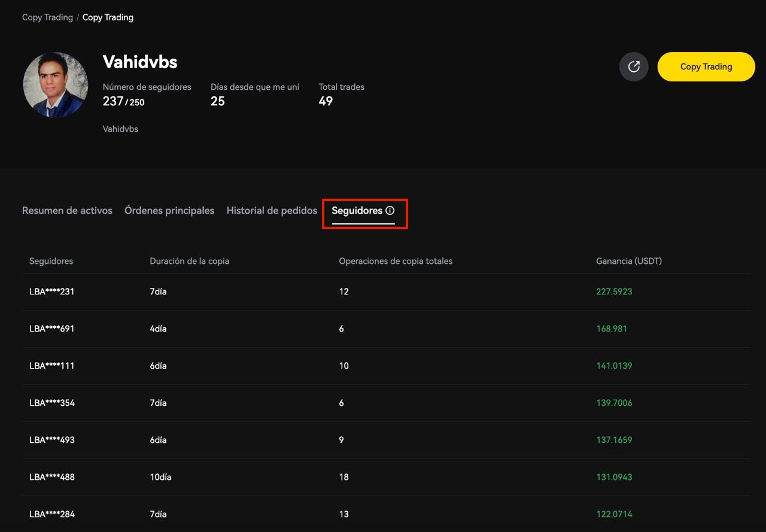Select the Seguidores tab

point(357,211)
